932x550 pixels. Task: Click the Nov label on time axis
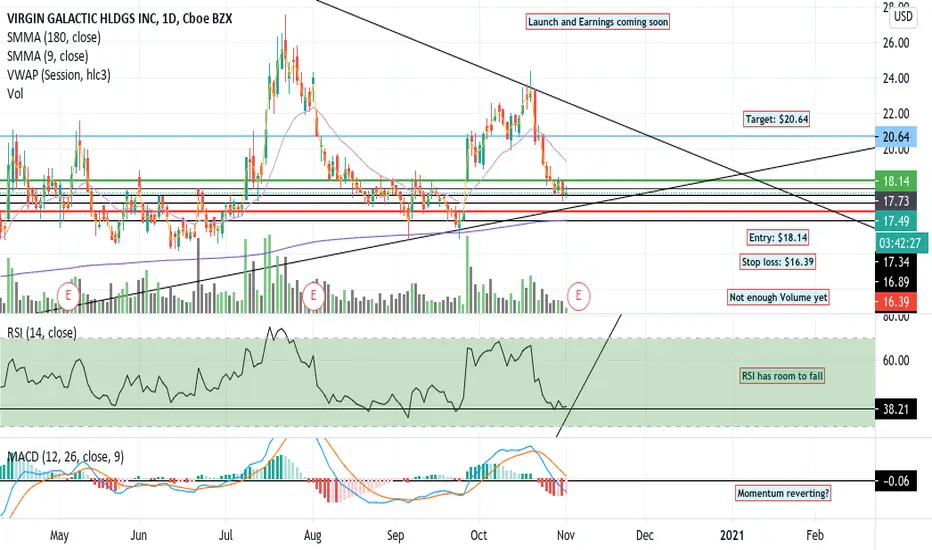coord(566,535)
